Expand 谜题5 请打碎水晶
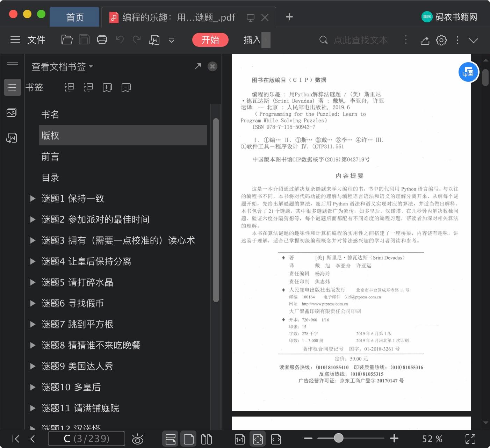Screen dimensions: 490x448 tap(33, 282)
